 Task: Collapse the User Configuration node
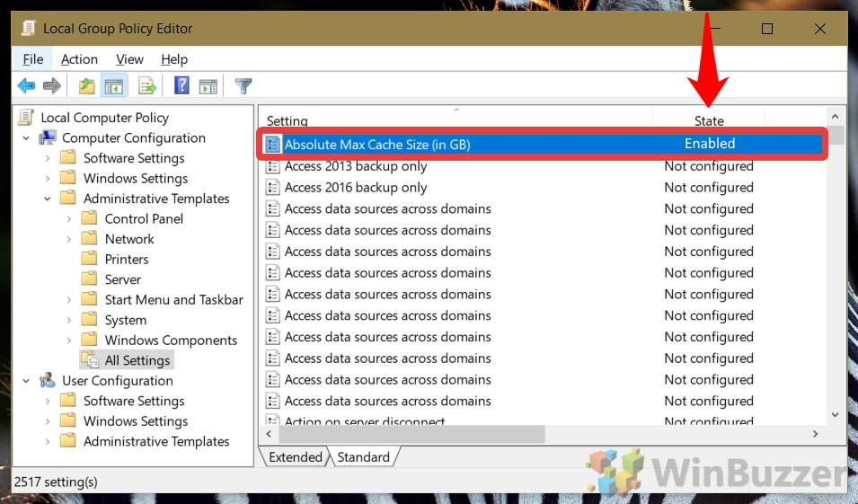coord(26,381)
